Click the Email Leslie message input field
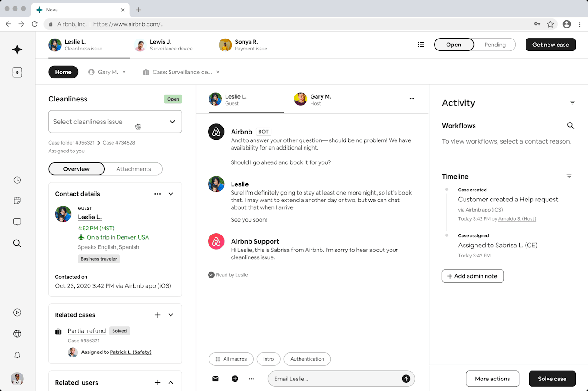Image resolution: width=588 pixels, height=391 pixels. tap(335, 379)
